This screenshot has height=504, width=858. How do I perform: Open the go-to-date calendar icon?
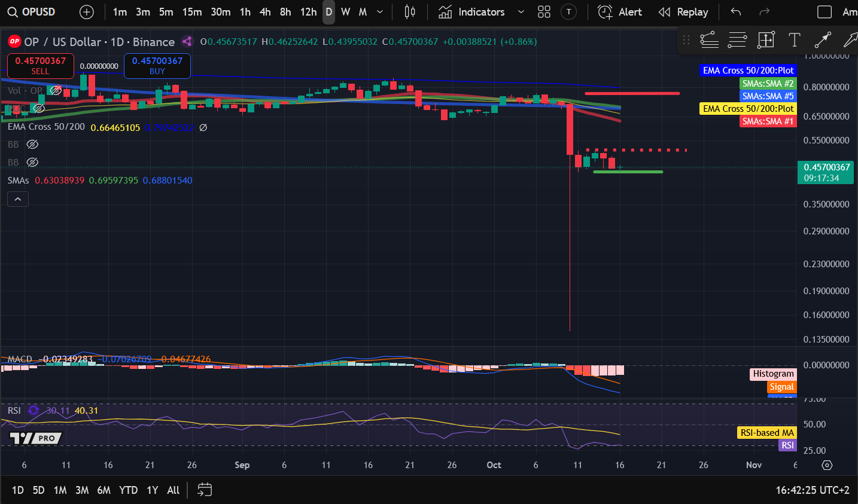click(205, 490)
